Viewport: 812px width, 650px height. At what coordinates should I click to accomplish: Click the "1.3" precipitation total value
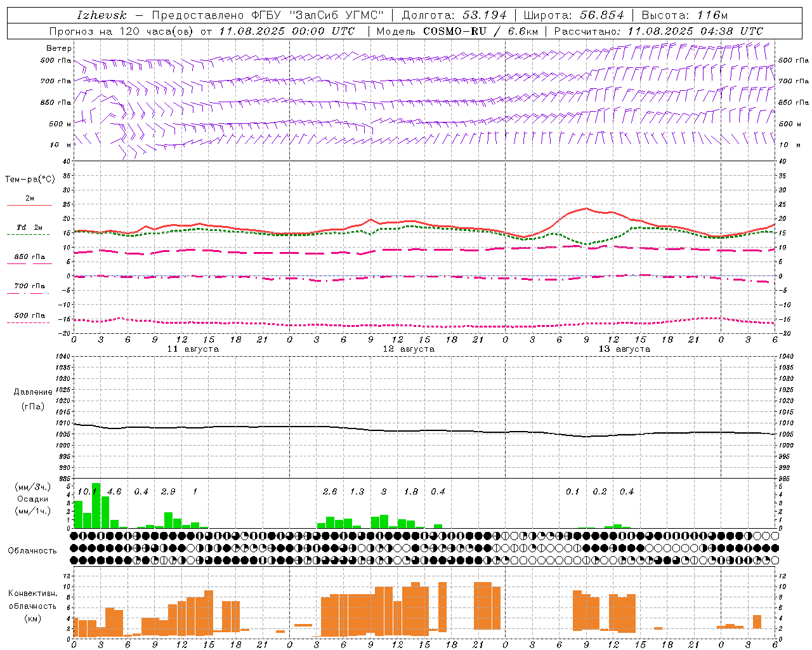coord(357,491)
